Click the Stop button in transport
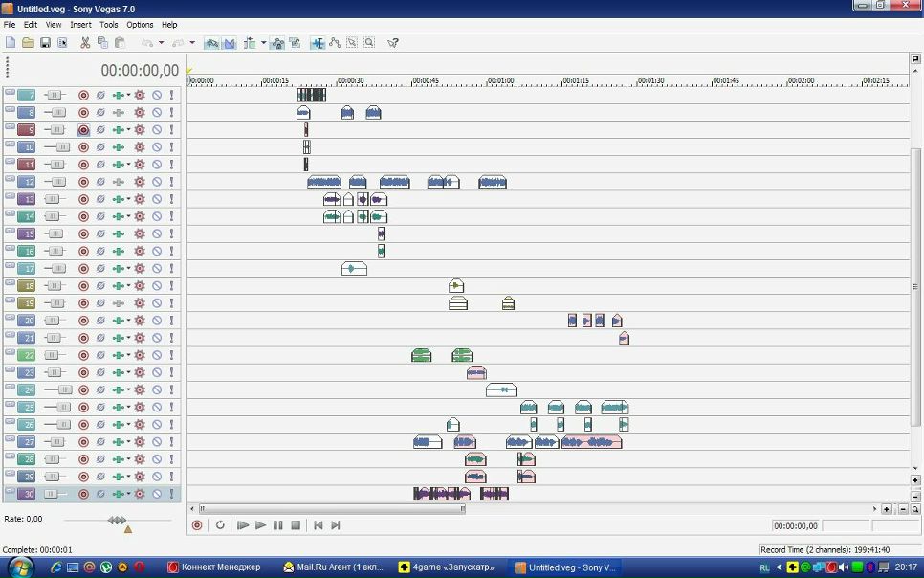The height and width of the screenshot is (578, 924). (296, 525)
